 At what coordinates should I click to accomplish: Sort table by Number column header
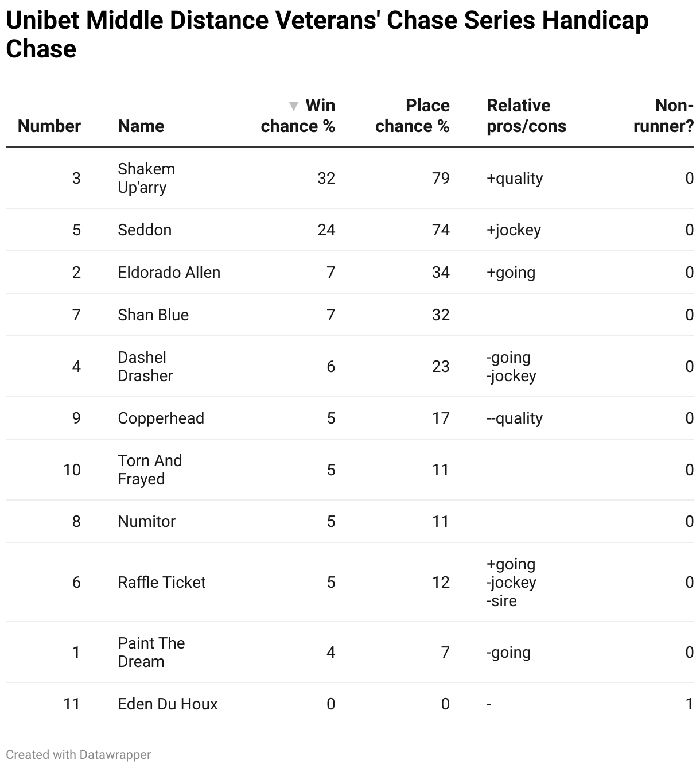point(49,126)
